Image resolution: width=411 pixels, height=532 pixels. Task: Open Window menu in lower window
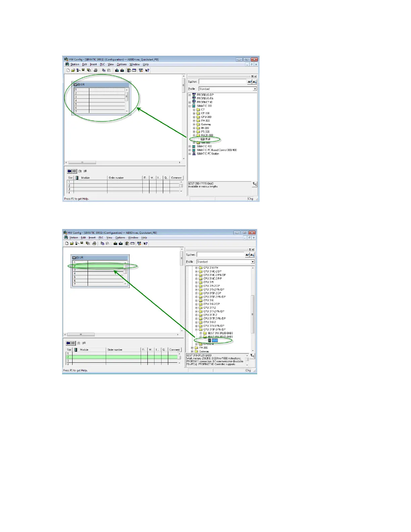133,237
